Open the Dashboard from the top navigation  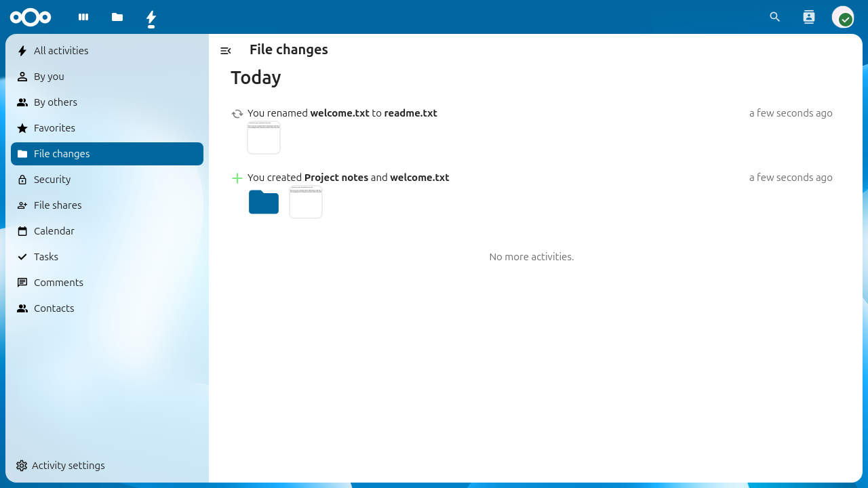tap(83, 18)
